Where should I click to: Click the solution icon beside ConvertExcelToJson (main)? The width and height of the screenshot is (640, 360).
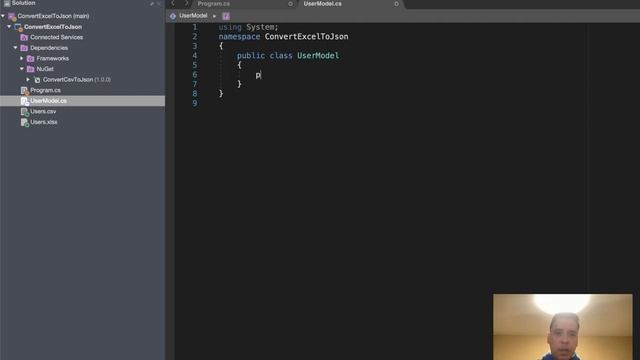12,16
